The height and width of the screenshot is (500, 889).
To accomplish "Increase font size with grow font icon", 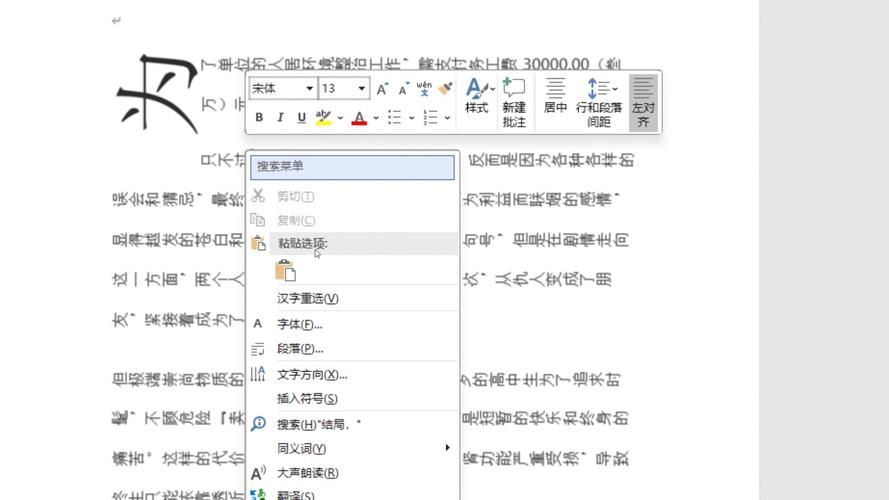I will (x=382, y=89).
